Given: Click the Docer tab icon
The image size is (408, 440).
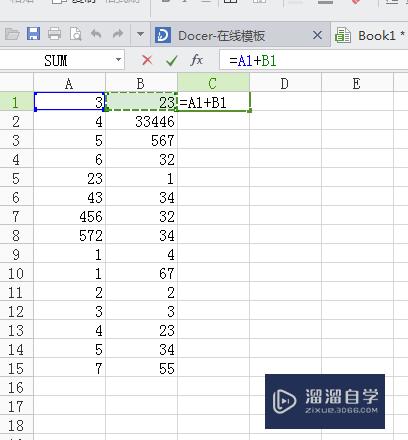Looking at the screenshot, I should coord(163,35).
